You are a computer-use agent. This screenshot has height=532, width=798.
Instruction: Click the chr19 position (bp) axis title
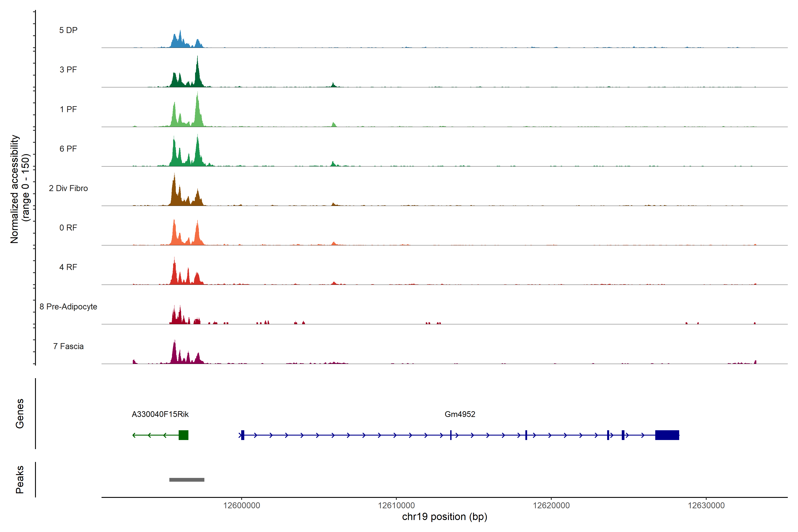444,517
